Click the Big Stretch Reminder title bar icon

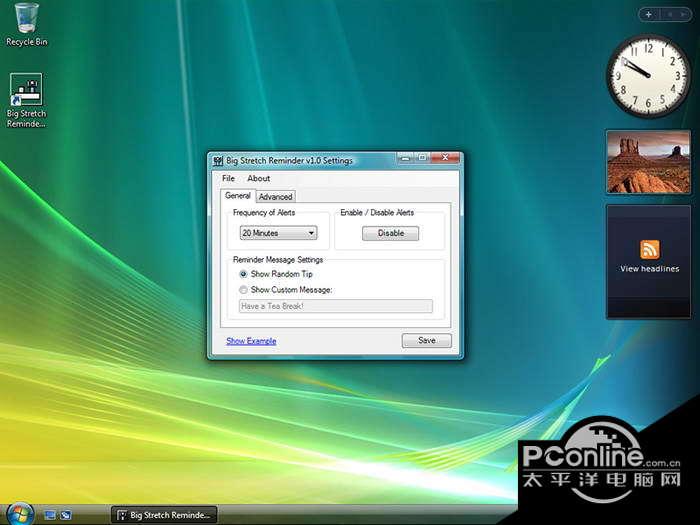click(218, 161)
